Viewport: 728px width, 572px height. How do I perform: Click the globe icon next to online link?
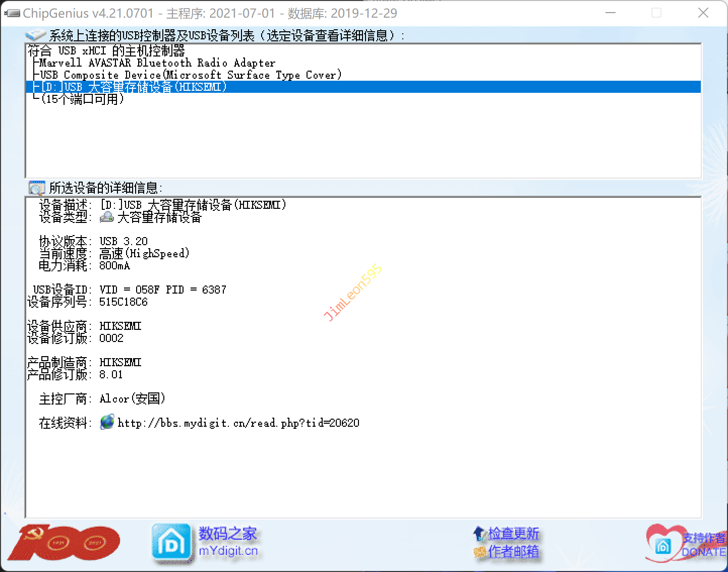107,422
